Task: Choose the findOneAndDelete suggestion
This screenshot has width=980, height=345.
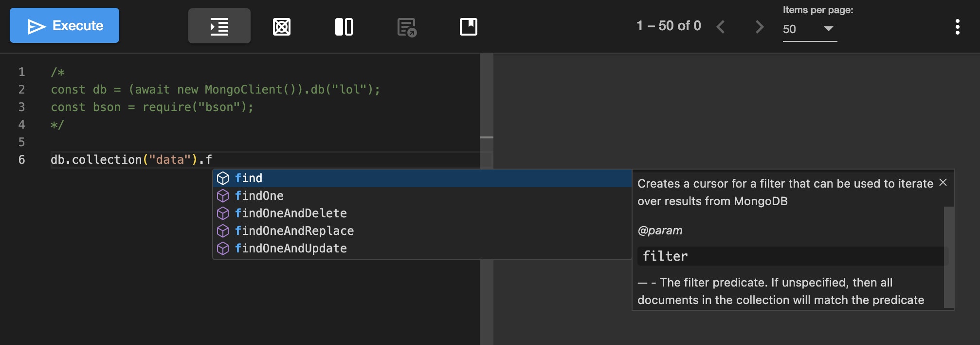Action: point(422,213)
